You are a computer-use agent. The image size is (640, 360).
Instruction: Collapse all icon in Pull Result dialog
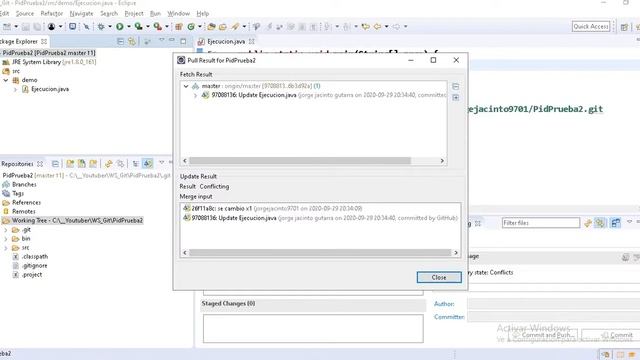[x=456, y=87]
